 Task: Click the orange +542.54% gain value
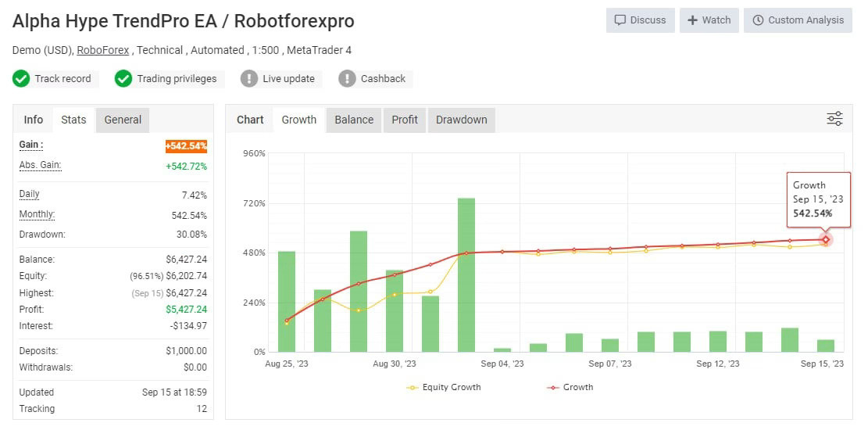coord(186,146)
